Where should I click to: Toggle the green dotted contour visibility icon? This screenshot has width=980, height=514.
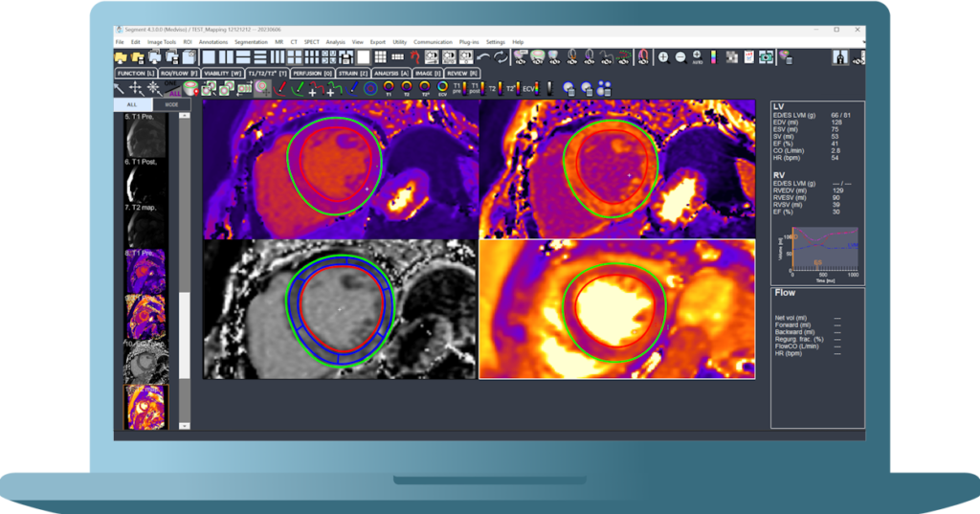tap(623, 57)
